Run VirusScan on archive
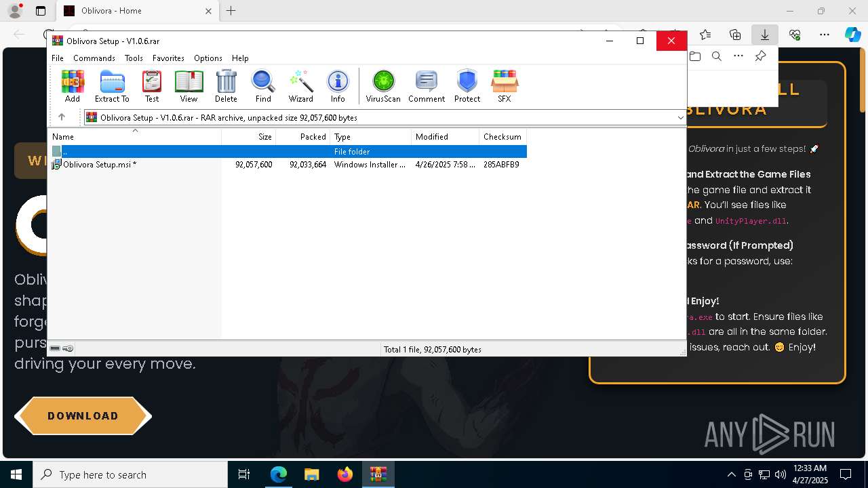The width and height of the screenshot is (868, 488). [x=383, y=86]
